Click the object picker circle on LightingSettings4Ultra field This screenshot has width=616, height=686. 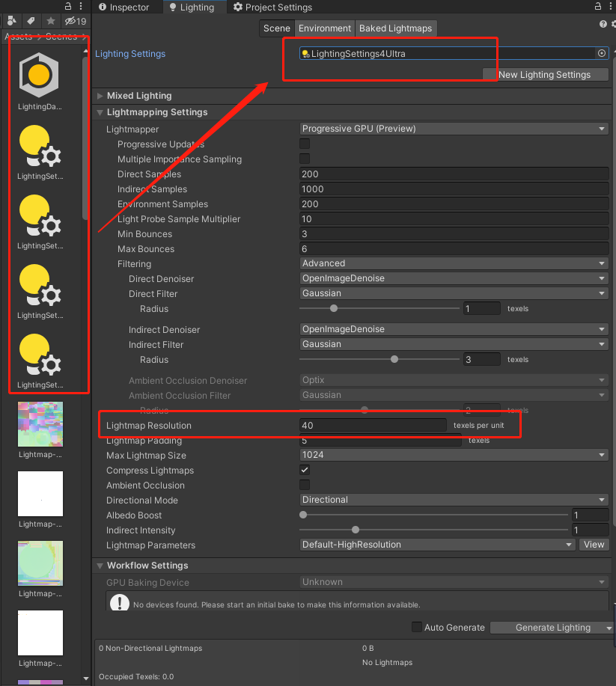pyautogui.click(x=601, y=53)
